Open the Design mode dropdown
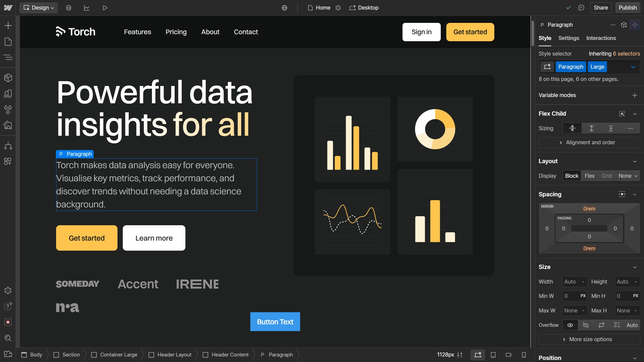The height and width of the screenshot is (362, 644). point(39,8)
